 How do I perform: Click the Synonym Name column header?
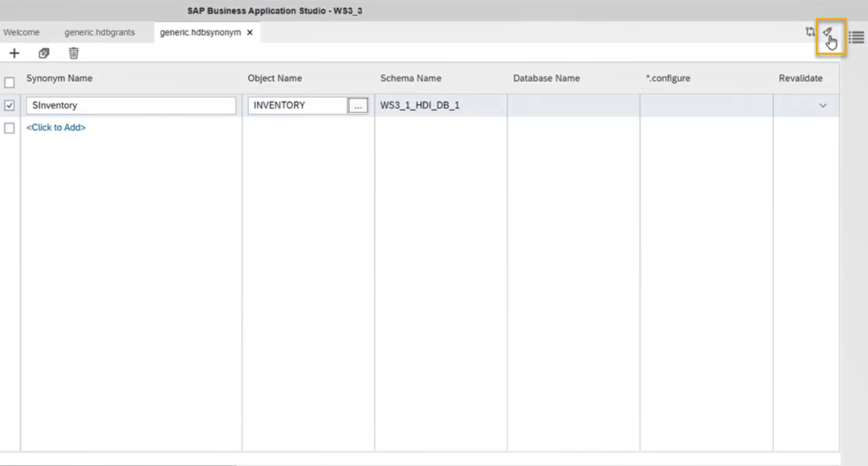[59, 78]
